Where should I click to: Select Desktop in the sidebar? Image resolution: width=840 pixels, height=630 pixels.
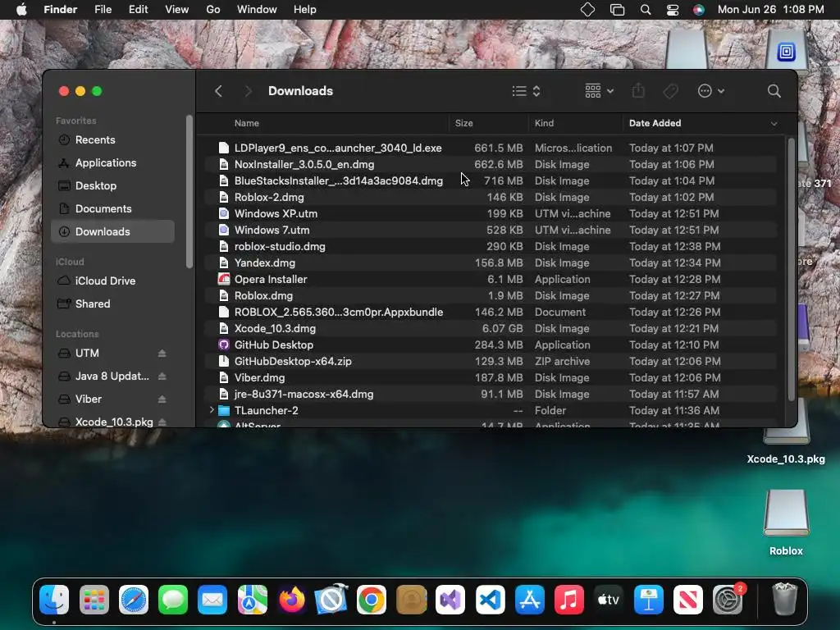(x=112, y=186)
